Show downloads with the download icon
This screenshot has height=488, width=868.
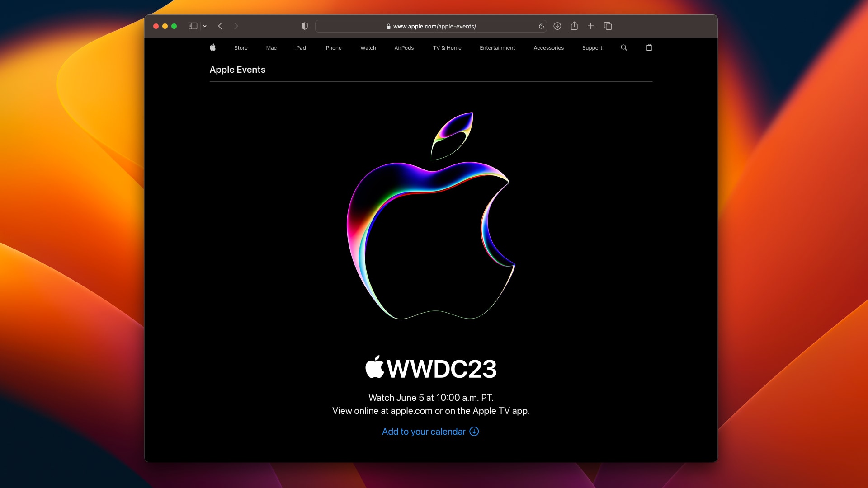tap(557, 26)
